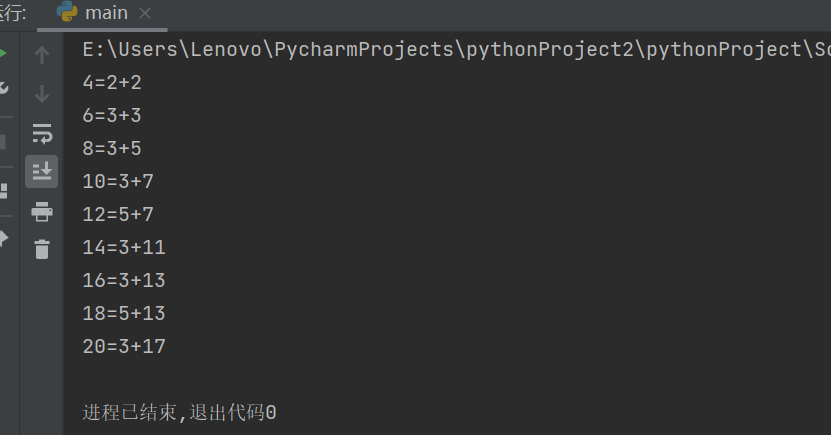831x435 pixels.
Task: Click the output line 16=3+13
Action: [124, 281]
